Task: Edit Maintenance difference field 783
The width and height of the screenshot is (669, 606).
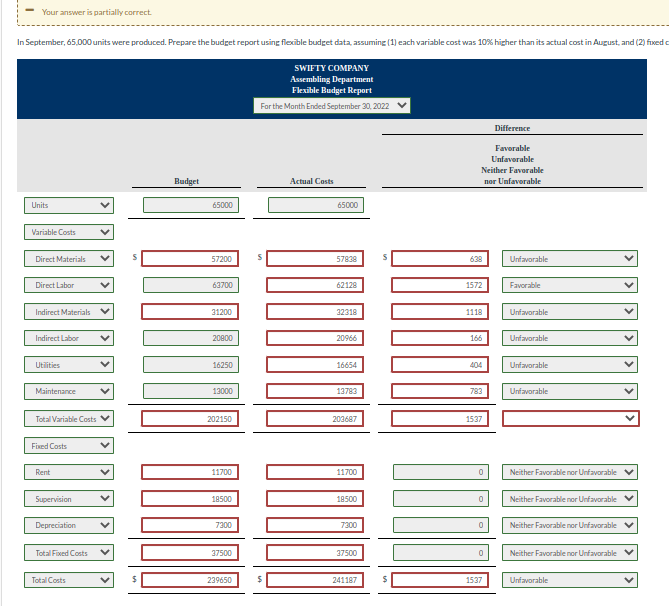Action: (x=440, y=391)
